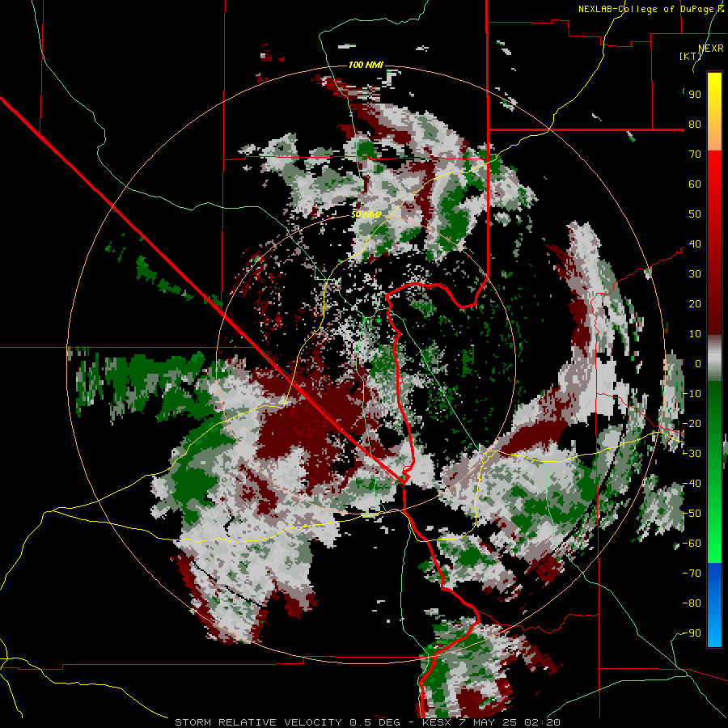The width and height of the screenshot is (728, 728).
Task: Click the 0 value on velocity scale
Action: [x=698, y=364]
